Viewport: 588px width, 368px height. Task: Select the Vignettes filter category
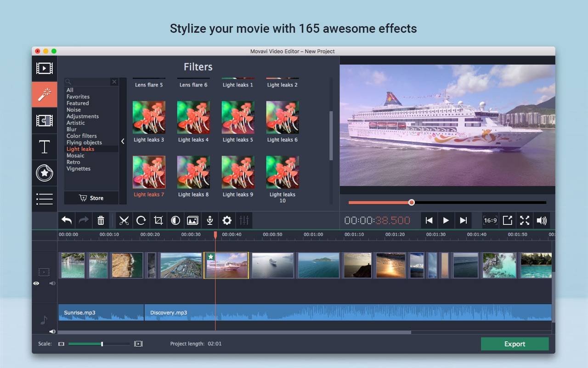tap(79, 169)
